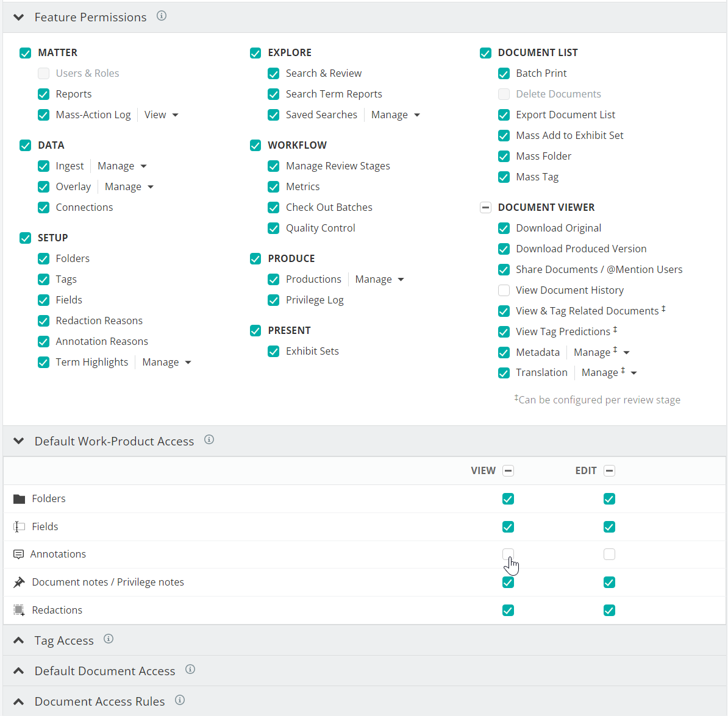Uncheck the Exhibit Sets checkbox
The height and width of the screenshot is (716, 728).
pos(274,351)
